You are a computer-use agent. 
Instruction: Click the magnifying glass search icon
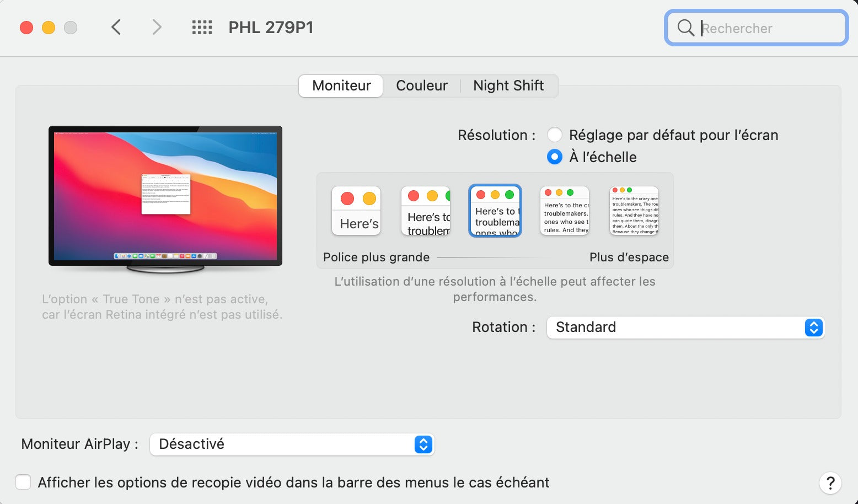coord(685,28)
